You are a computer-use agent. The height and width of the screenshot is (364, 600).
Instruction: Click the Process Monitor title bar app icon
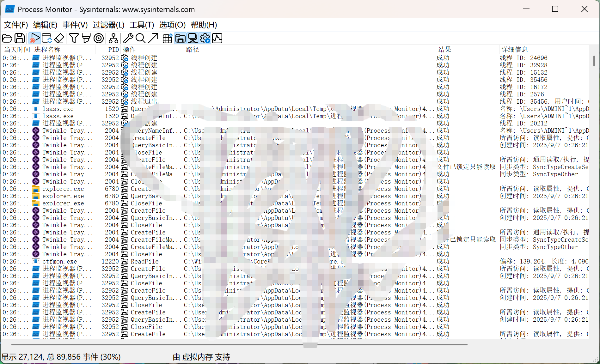pos(9,9)
